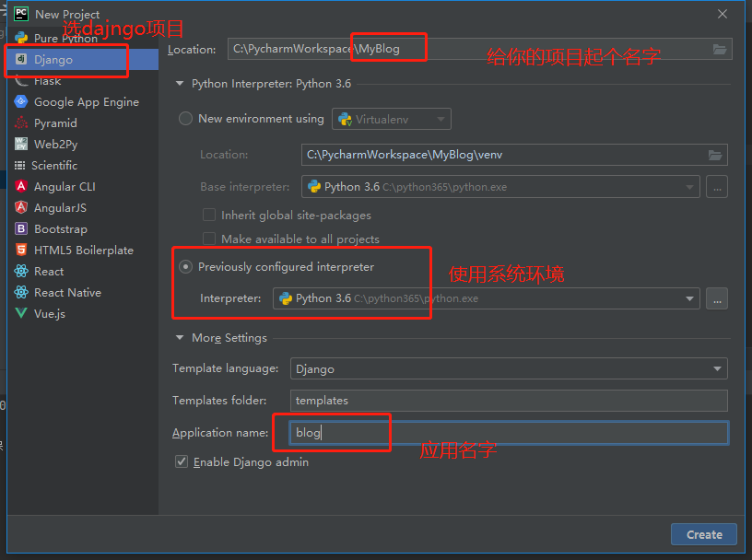The height and width of the screenshot is (560, 752).
Task: Open Interpreter dropdown arrow
Action: click(689, 298)
